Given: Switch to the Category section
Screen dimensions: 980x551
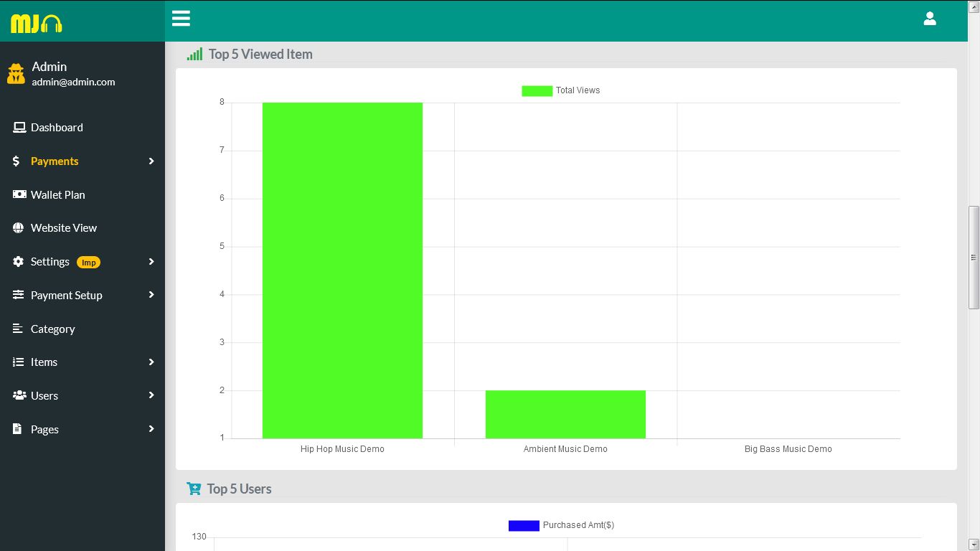Looking at the screenshot, I should coord(52,329).
